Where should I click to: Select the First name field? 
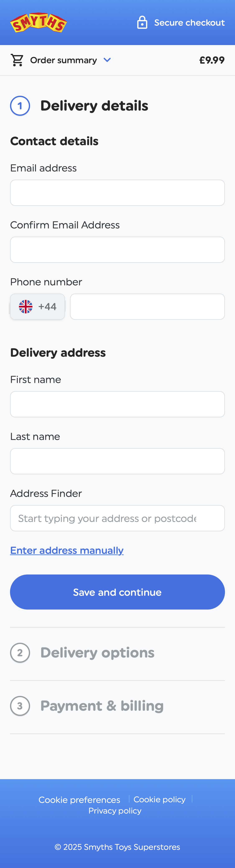(117, 404)
